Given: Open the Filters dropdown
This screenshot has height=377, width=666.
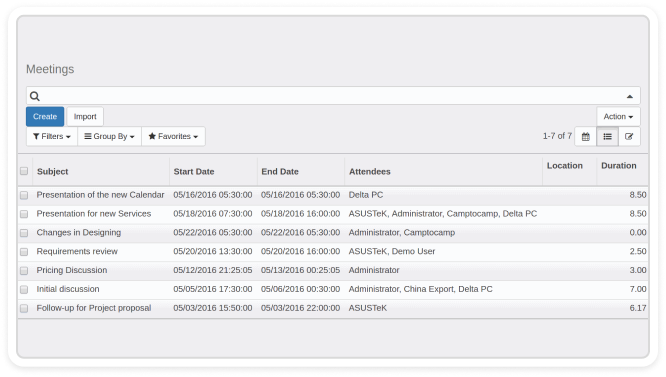Looking at the screenshot, I should 52,136.
